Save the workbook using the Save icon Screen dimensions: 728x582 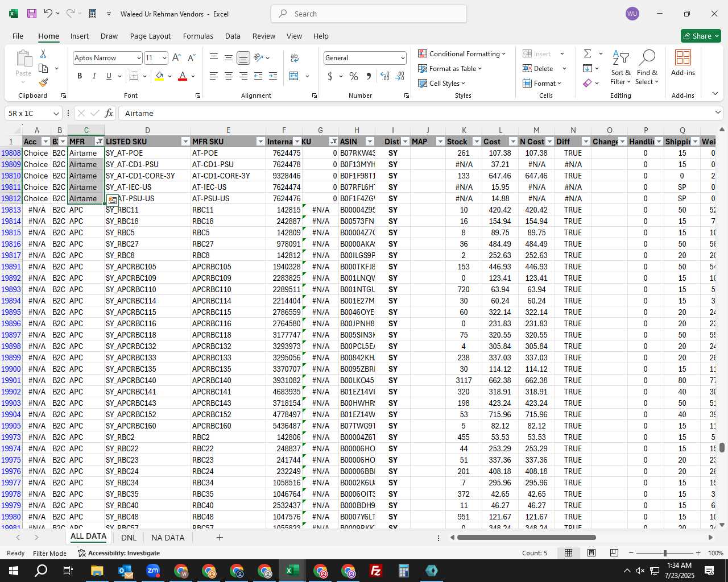[32, 14]
